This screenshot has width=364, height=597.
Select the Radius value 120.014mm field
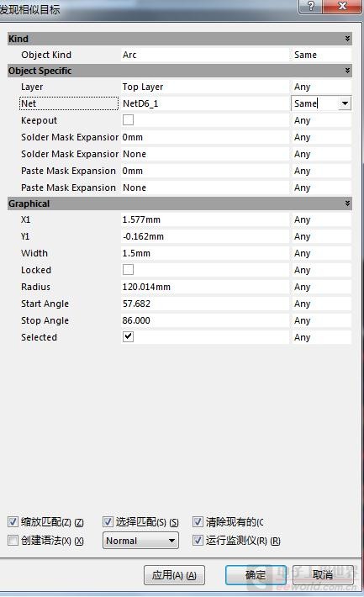[205, 287]
